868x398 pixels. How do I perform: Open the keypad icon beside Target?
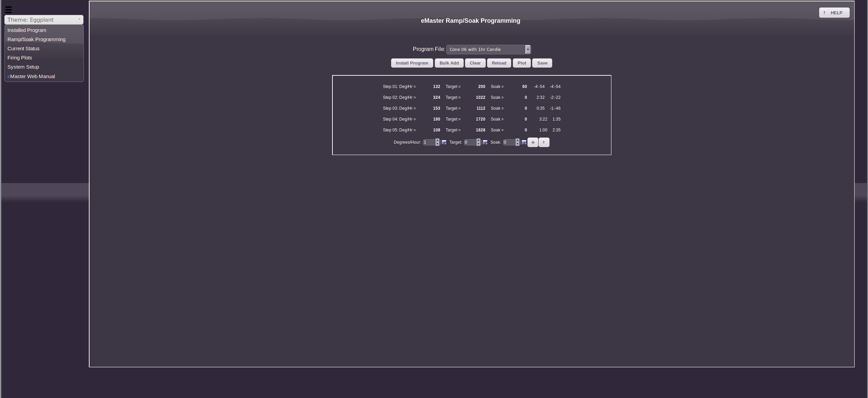point(485,142)
